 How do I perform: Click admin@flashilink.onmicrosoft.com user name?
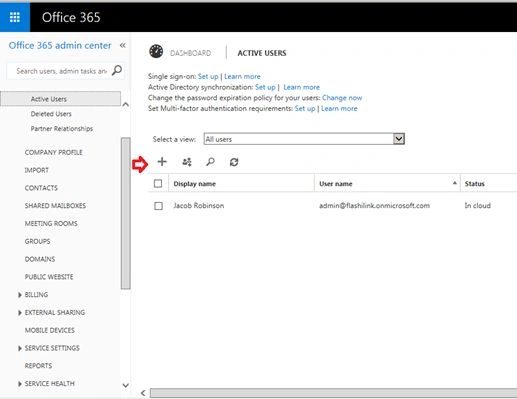point(374,206)
